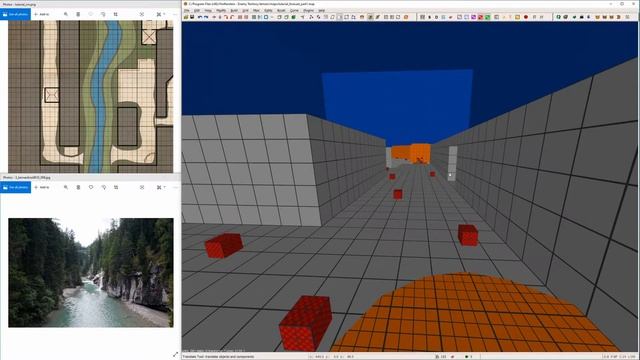The height and width of the screenshot is (360, 640).
Task: Open the Build menu in the map editor
Action: click(x=234, y=10)
